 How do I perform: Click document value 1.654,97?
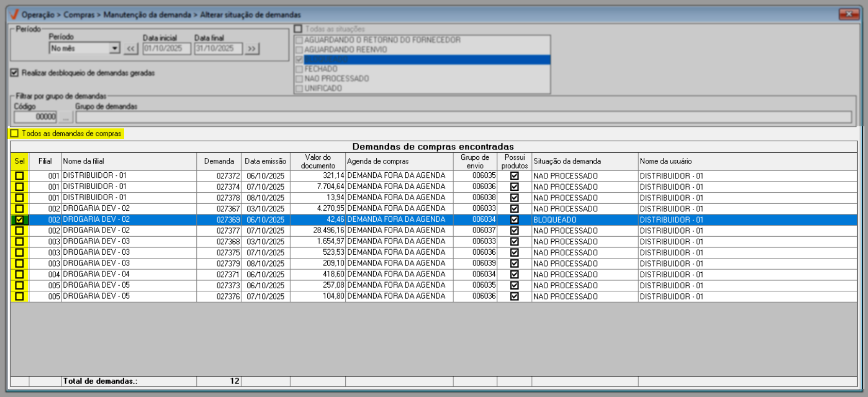[x=318, y=241]
